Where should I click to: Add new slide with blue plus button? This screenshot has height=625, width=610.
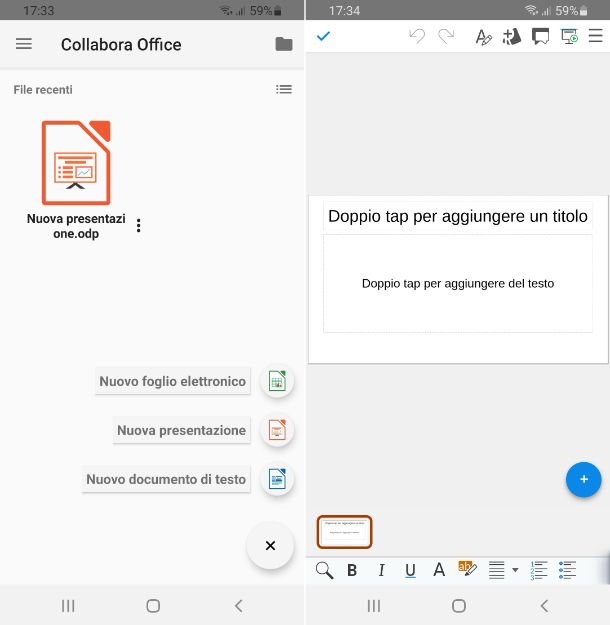[x=584, y=480]
